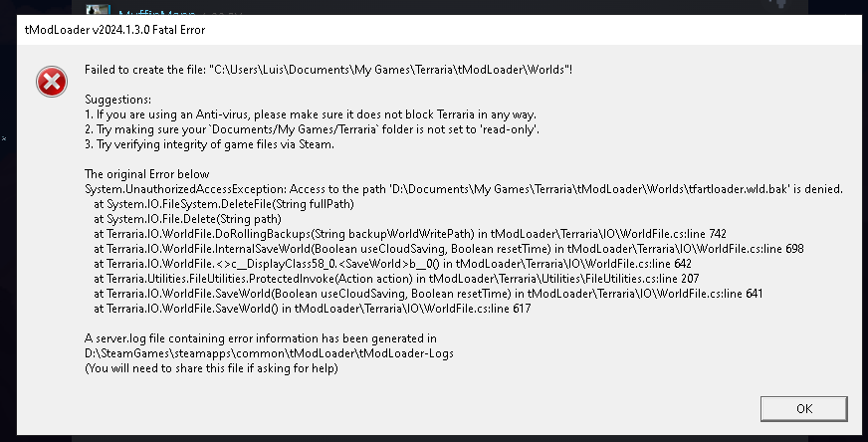The width and height of the screenshot is (868, 442).
Task: Click the OK button to dismiss the error
Action: (803, 409)
